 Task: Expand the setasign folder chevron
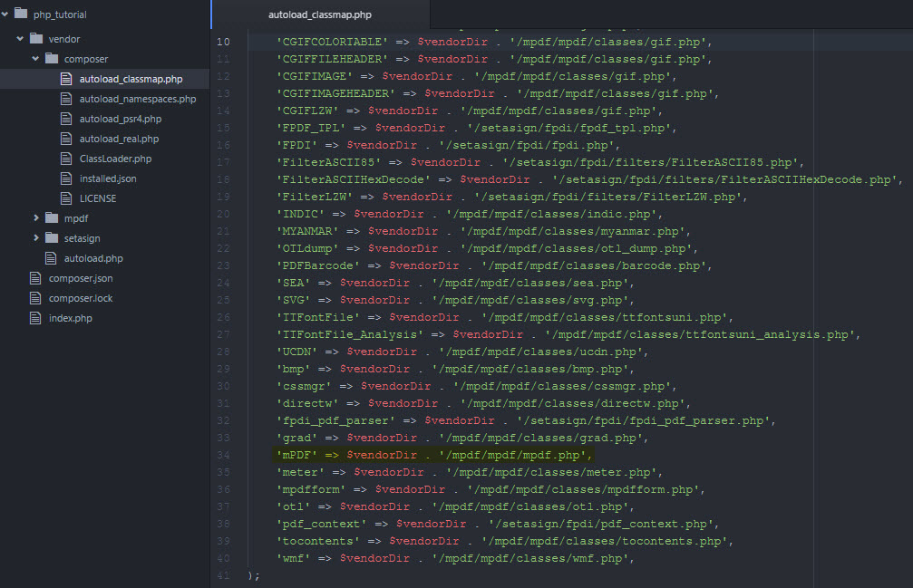(35, 238)
